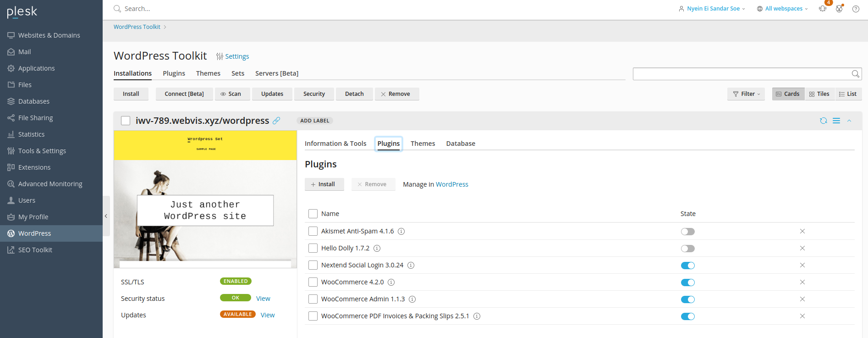Click the site preview thumbnail

coord(205,199)
